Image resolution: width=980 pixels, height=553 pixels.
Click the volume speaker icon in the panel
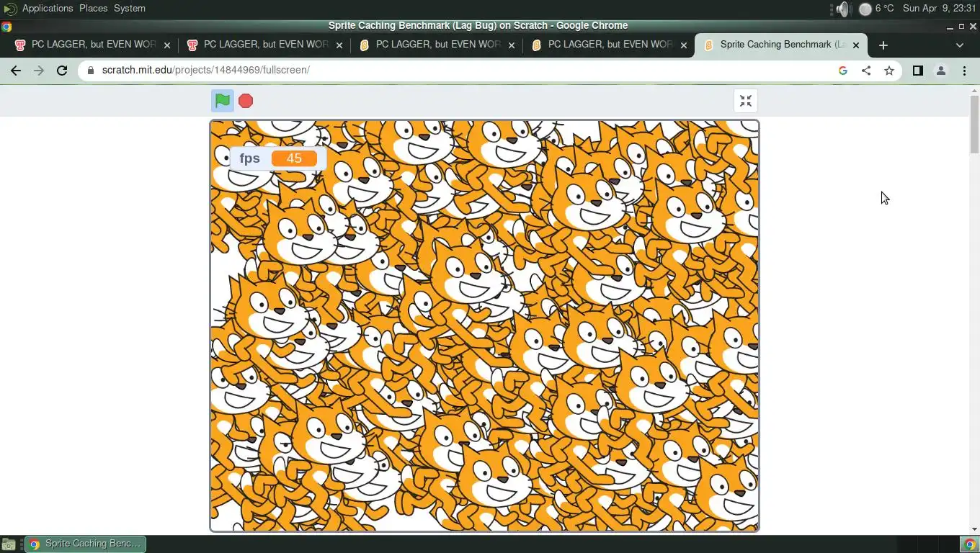point(843,9)
